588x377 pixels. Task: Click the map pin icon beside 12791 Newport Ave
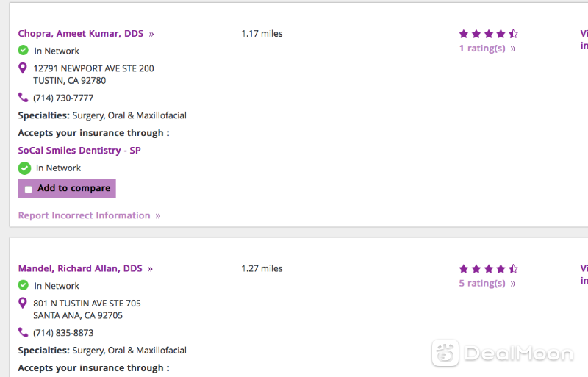tap(23, 68)
